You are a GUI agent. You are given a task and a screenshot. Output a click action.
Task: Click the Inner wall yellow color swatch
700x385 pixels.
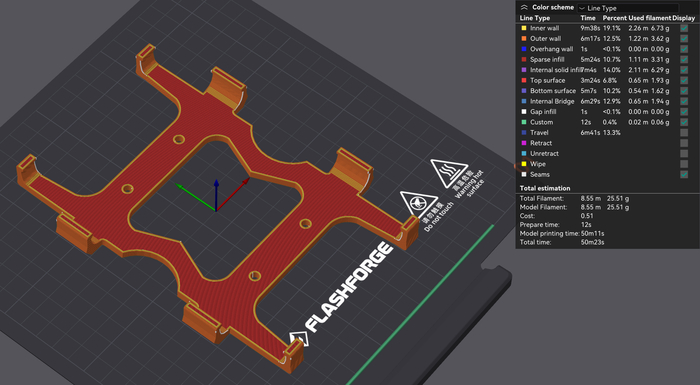pos(524,28)
